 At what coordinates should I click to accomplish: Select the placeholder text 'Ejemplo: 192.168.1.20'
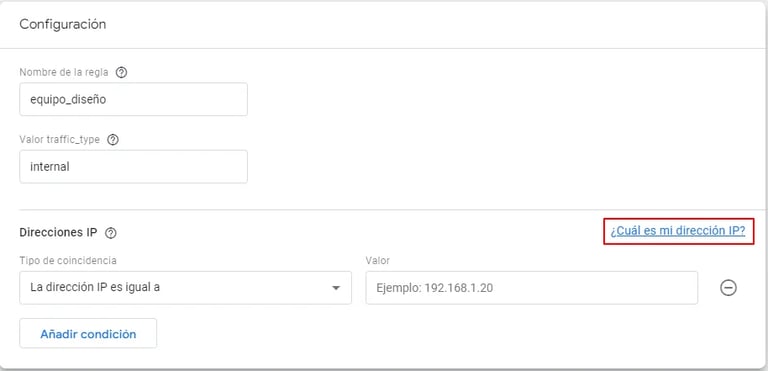(x=434, y=288)
